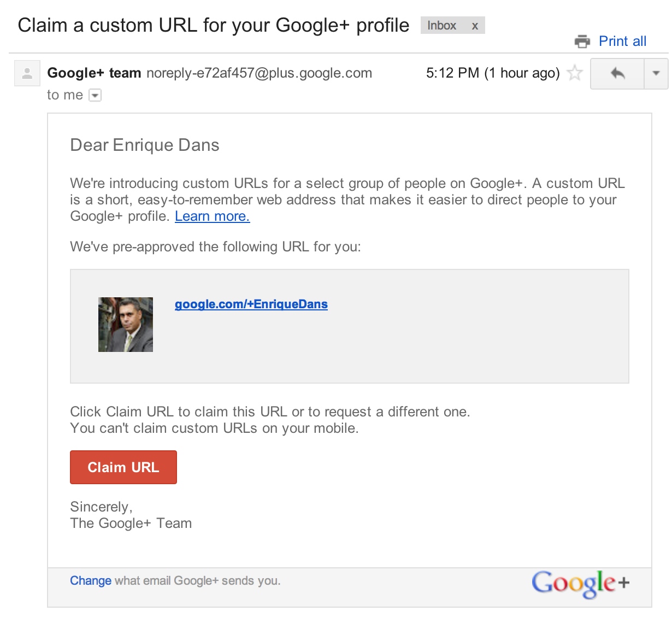Click the Google+ team sender name
Viewport: 672px width, 623px height.
[x=94, y=73]
